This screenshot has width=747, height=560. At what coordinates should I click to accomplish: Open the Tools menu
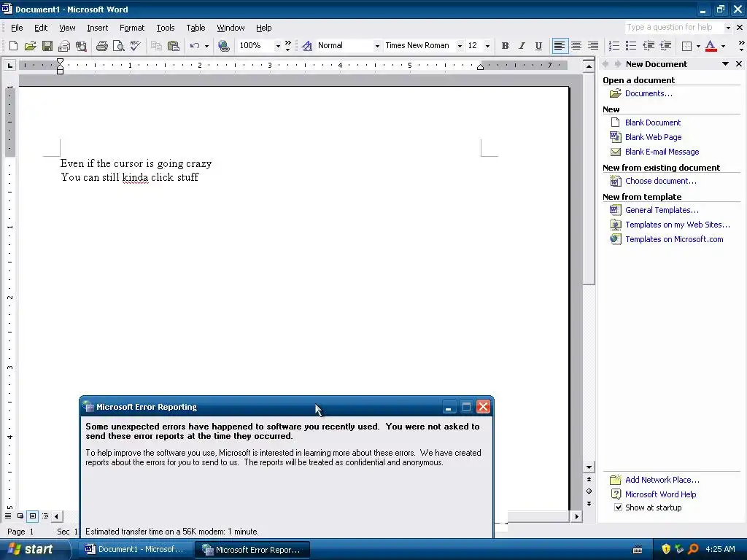166,28
